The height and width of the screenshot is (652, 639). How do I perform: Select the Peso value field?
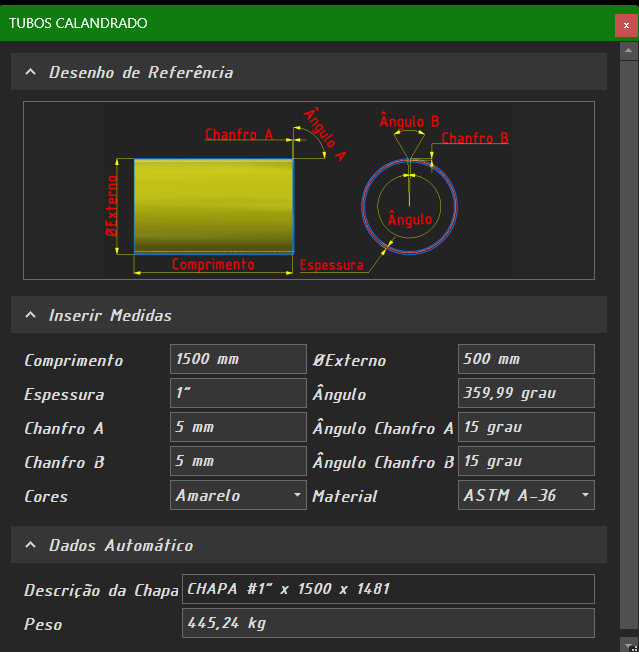pyautogui.click(x=388, y=623)
